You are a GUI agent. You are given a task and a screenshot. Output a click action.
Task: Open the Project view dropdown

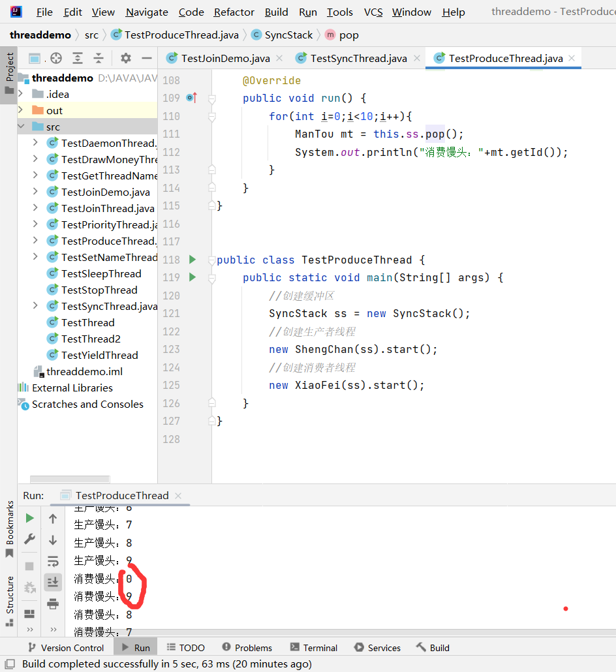click(x=37, y=58)
